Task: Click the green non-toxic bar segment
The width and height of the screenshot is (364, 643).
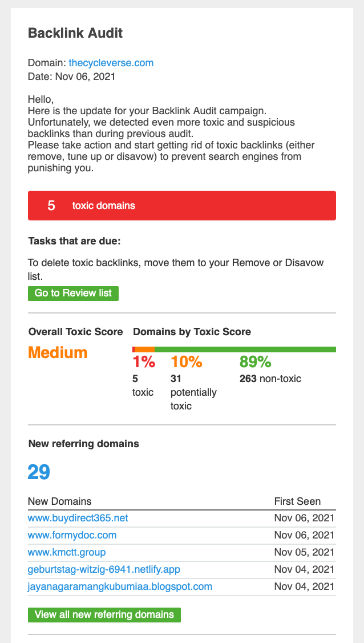Action: pyautogui.click(x=245, y=349)
